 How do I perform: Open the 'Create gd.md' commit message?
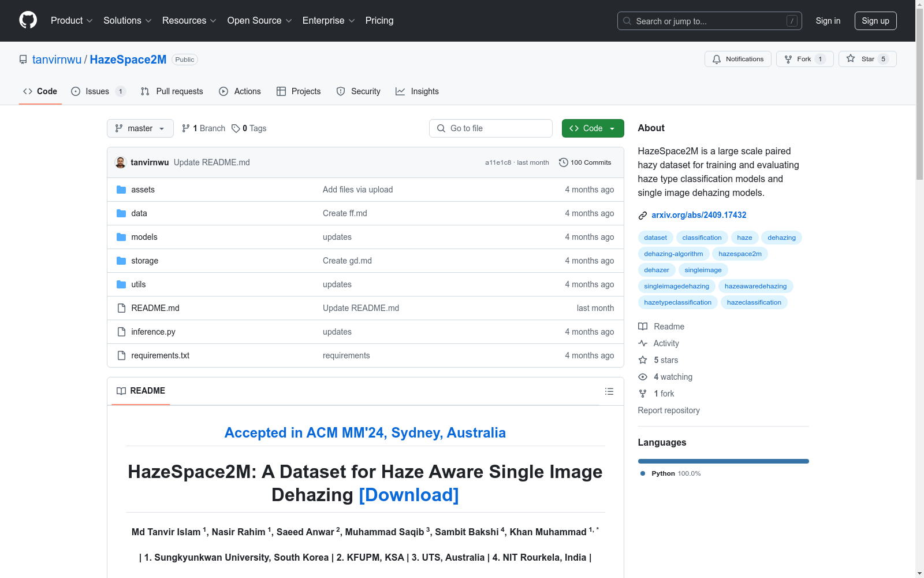pyautogui.click(x=347, y=261)
